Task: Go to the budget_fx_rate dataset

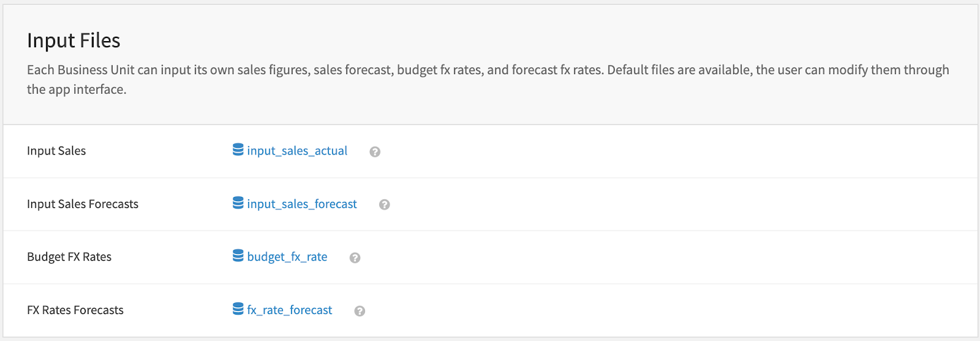Action: point(287,257)
